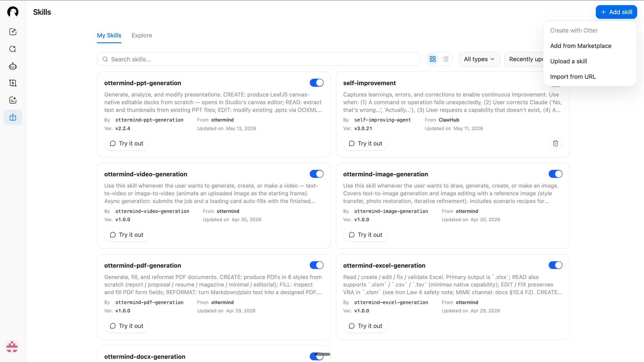Image resolution: width=644 pixels, height=362 pixels.
Task: Open the user profile avatar at bottom-left
Action: coord(12,347)
